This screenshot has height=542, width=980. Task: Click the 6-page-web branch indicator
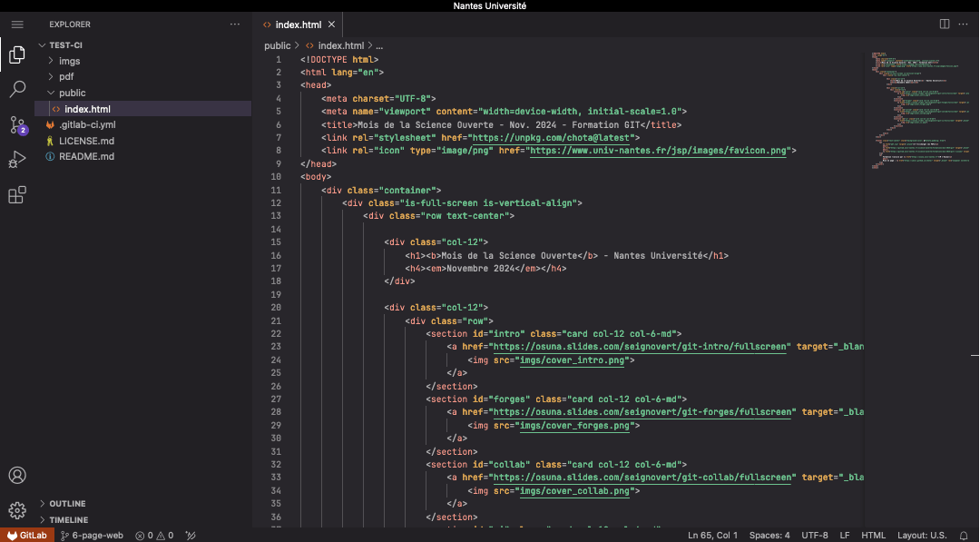92,535
